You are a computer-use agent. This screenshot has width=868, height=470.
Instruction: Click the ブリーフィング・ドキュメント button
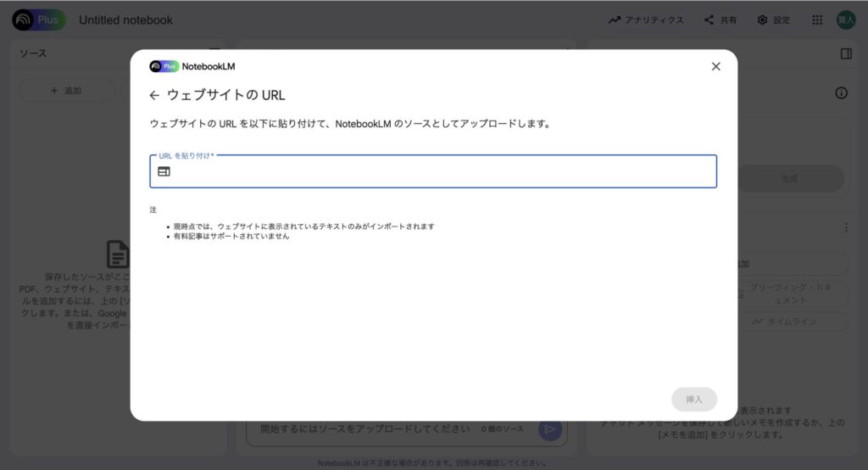[x=792, y=294]
